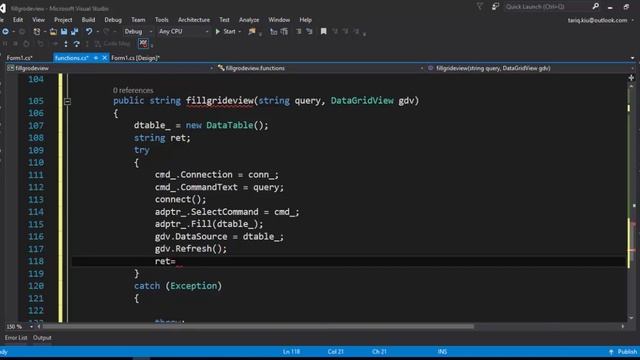Open the Start button dropdown arrow

point(240,31)
